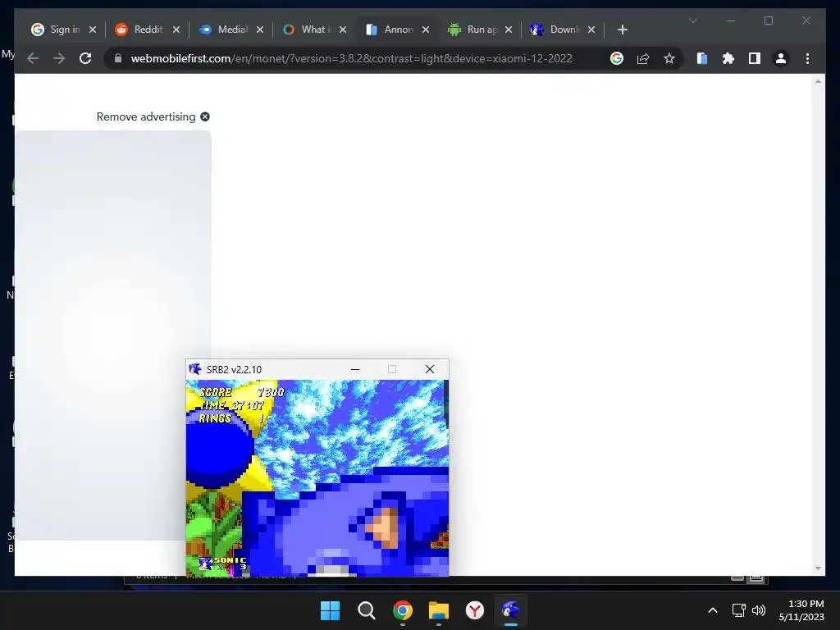Open File Explorer from the taskbar
The height and width of the screenshot is (630, 840).
point(439,610)
